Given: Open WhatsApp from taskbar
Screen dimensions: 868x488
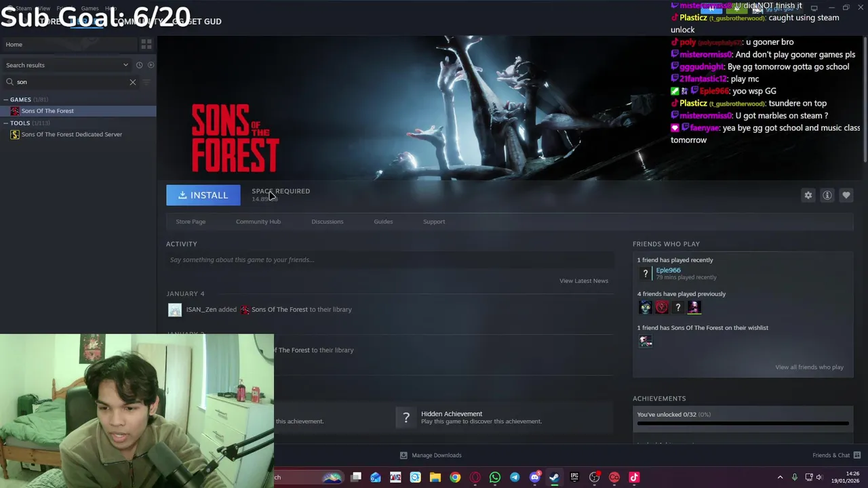Looking at the screenshot, I should point(495,477).
